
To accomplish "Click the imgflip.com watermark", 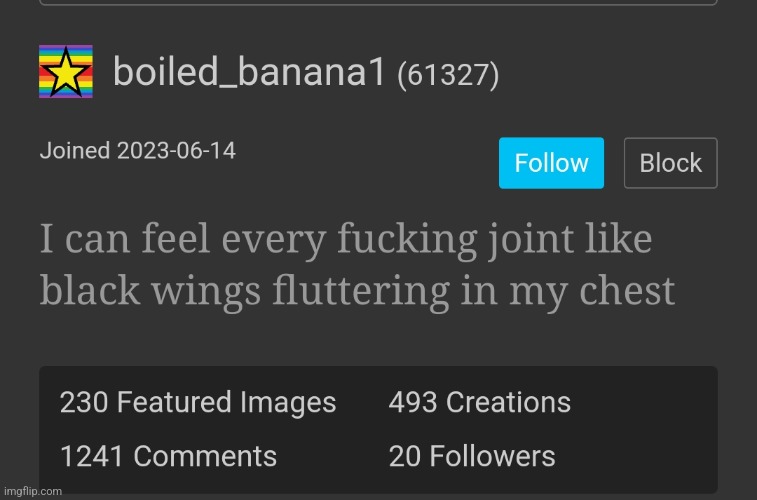I will [x=32, y=491].
